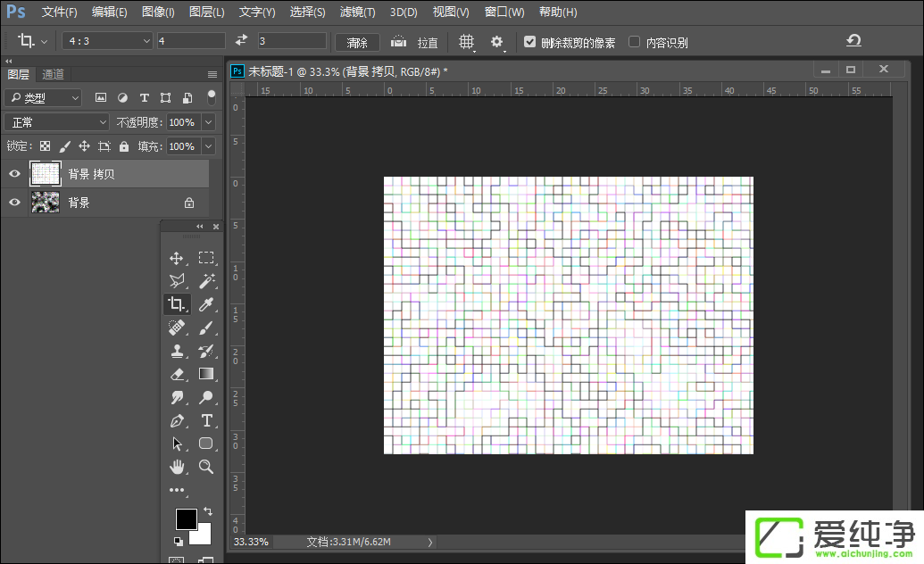Open the 滤镜(T) menu
Screen dimensions: 924x564
(357, 12)
